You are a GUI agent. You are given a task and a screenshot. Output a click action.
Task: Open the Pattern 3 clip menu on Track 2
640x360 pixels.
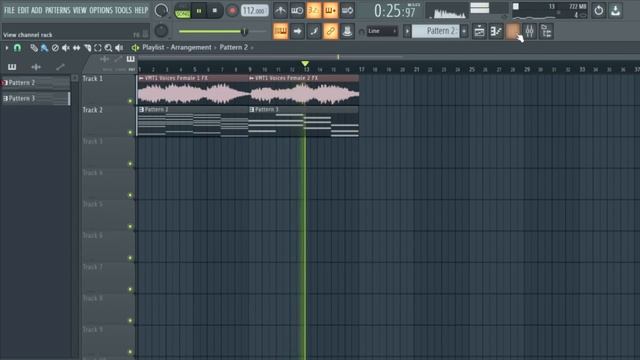[251, 109]
